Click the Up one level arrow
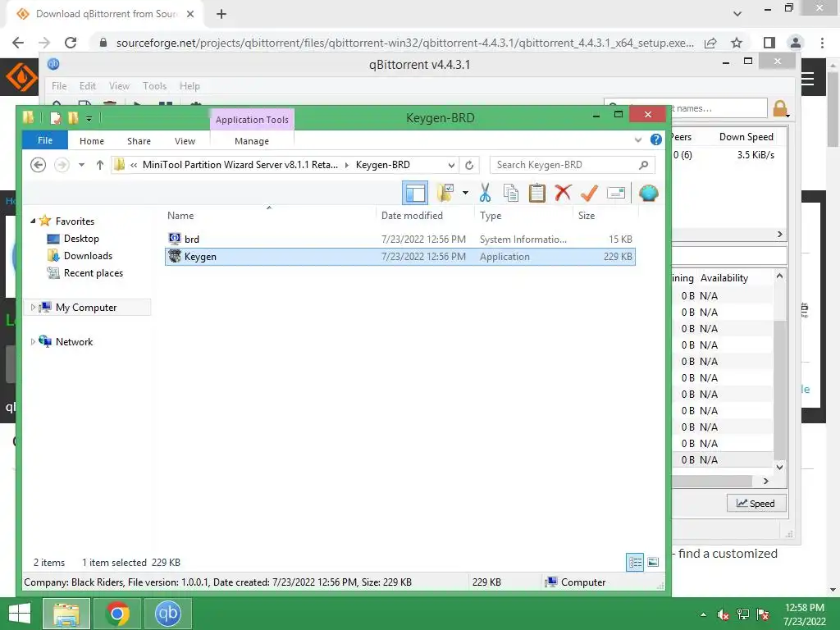This screenshot has height=630, width=840. (x=99, y=165)
